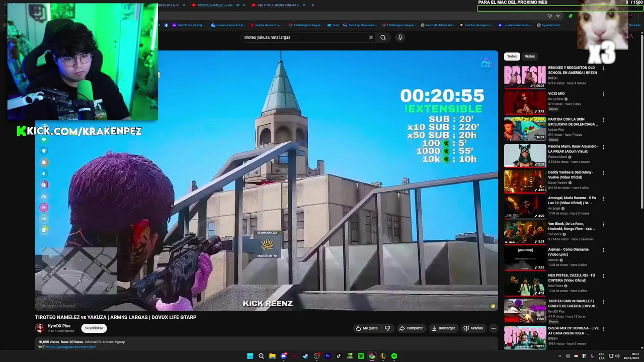Open options for VICIO MÍO video

pyautogui.click(x=603, y=94)
